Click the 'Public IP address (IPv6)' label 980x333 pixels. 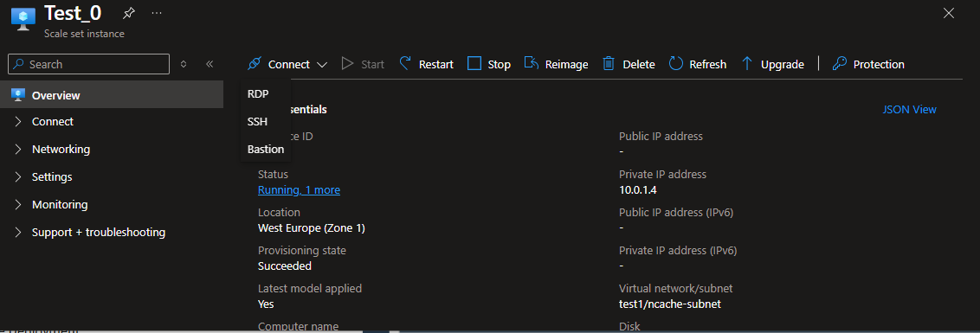point(675,213)
